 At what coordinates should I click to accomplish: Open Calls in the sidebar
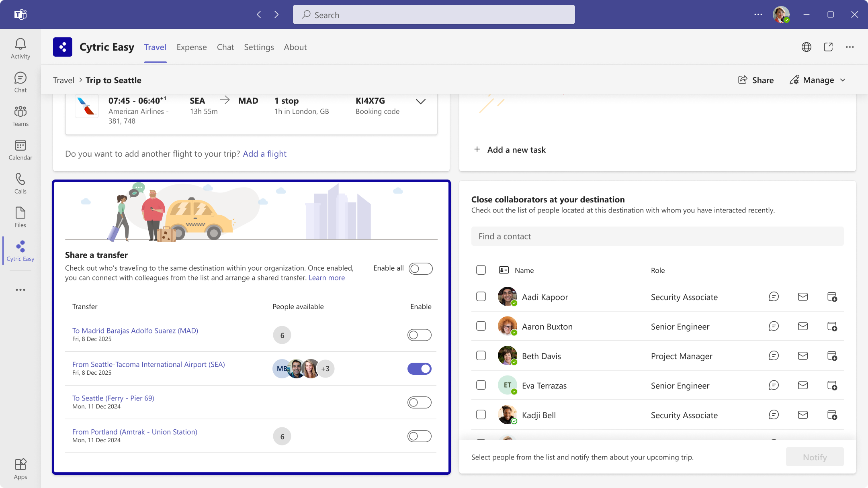[x=20, y=183]
